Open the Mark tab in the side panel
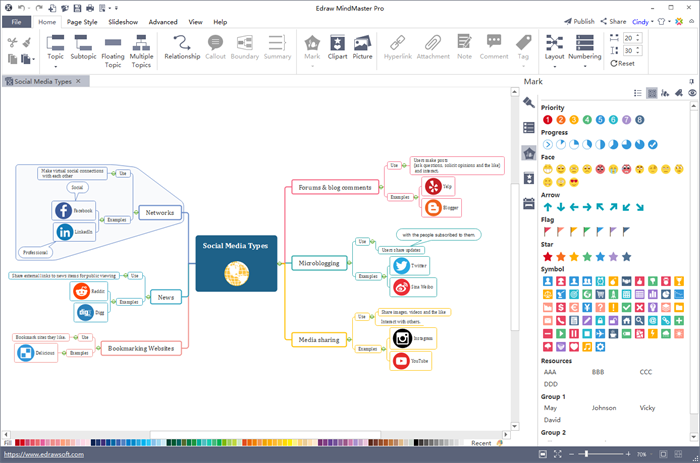Image resolution: width=700 pixels, height=463 pixels. click(x=529, y=153)
